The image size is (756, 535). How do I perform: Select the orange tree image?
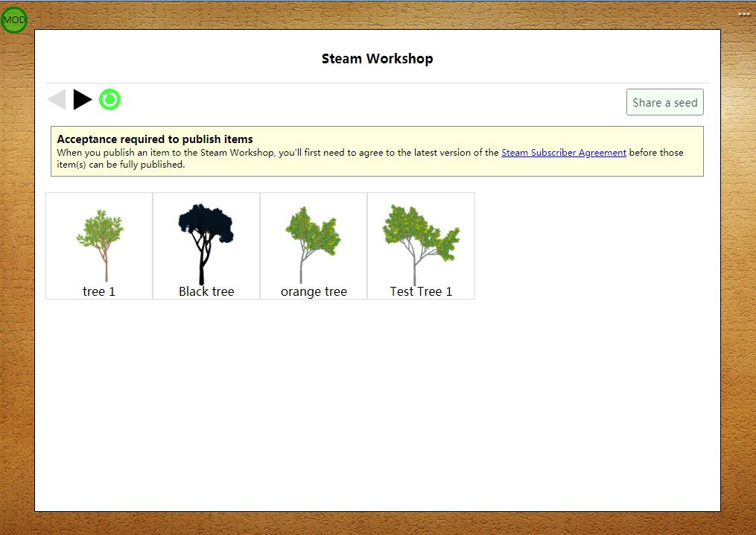(x=313, y=244)
